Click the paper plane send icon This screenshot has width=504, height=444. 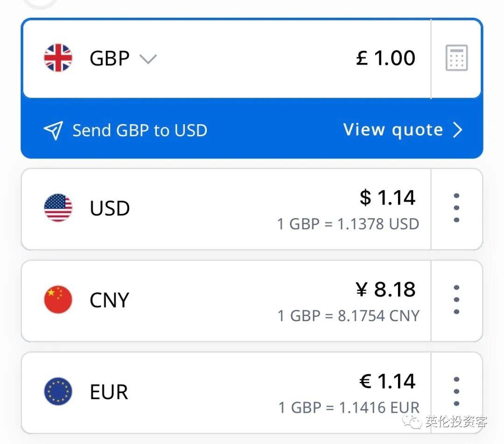coord(53,130)
